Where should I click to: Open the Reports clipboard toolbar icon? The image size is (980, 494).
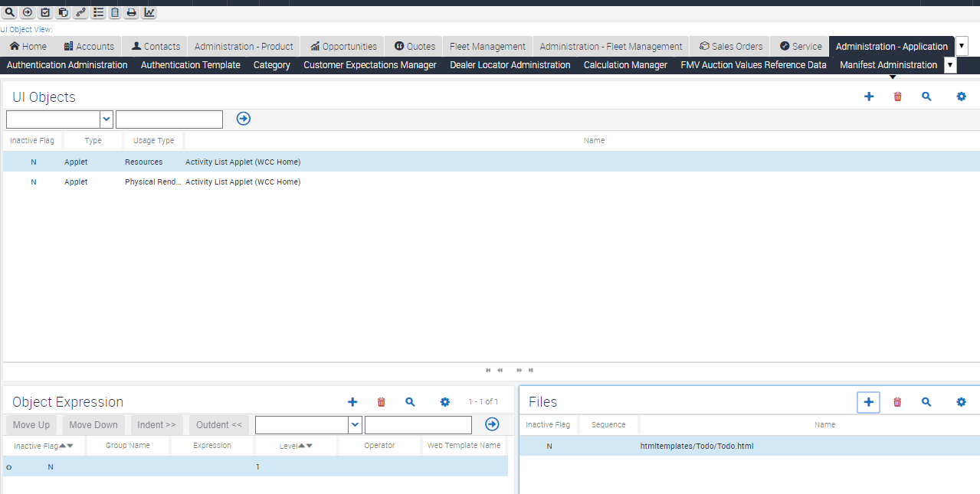(114, 12)
